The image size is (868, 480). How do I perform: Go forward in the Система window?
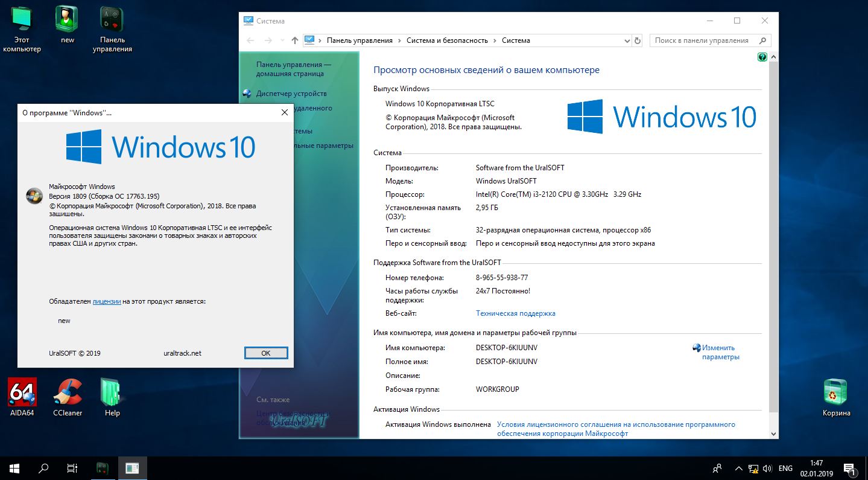(x=268, y=40)
